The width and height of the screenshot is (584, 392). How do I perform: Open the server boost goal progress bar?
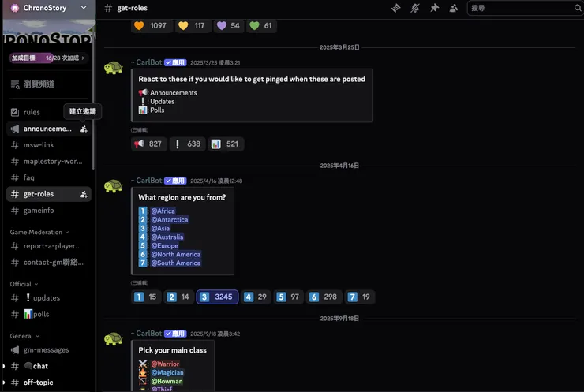[48, 58]
